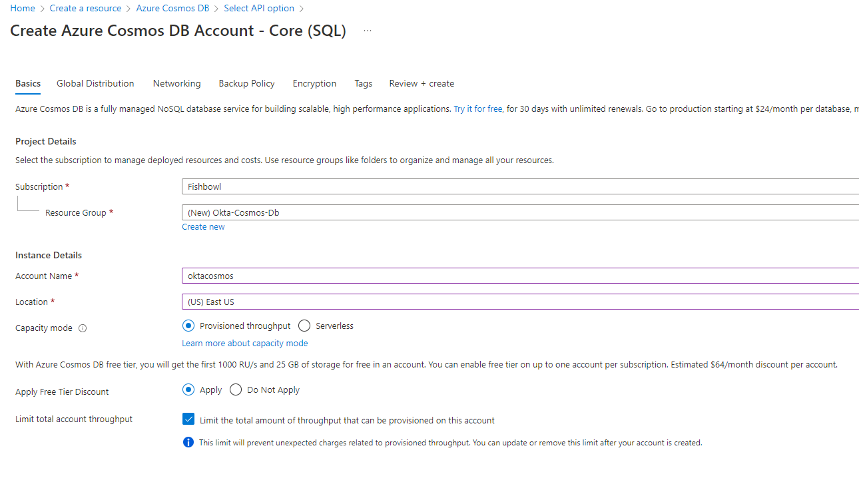Select Provisioned throughput capacity mode
Screen dimensions: 859x504
[188, 326]
